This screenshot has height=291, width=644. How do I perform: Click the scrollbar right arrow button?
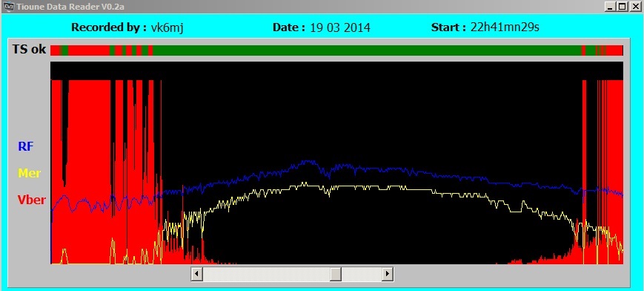pyautogui.click(x=388, y=274)
